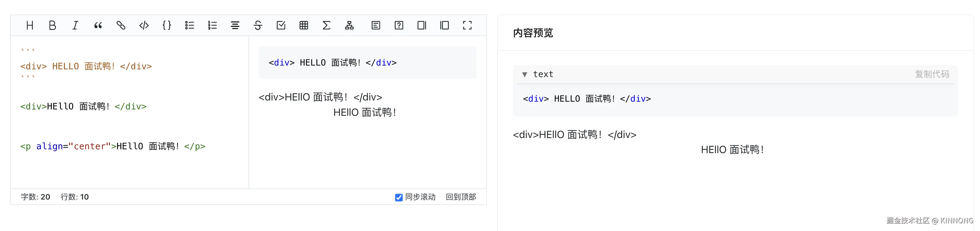Insert a hyperlink
This screenshot has width=980, height=231.
point(121,25)
